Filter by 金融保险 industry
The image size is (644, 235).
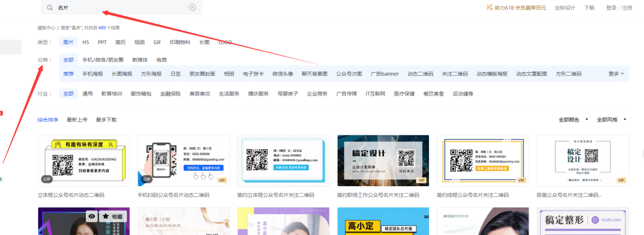(170, 94)
